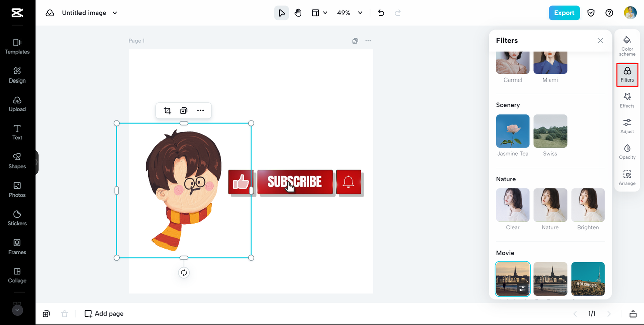Go to previous page arrow
Viewport: 644px width, 325px height.
(x=575, y=314)
